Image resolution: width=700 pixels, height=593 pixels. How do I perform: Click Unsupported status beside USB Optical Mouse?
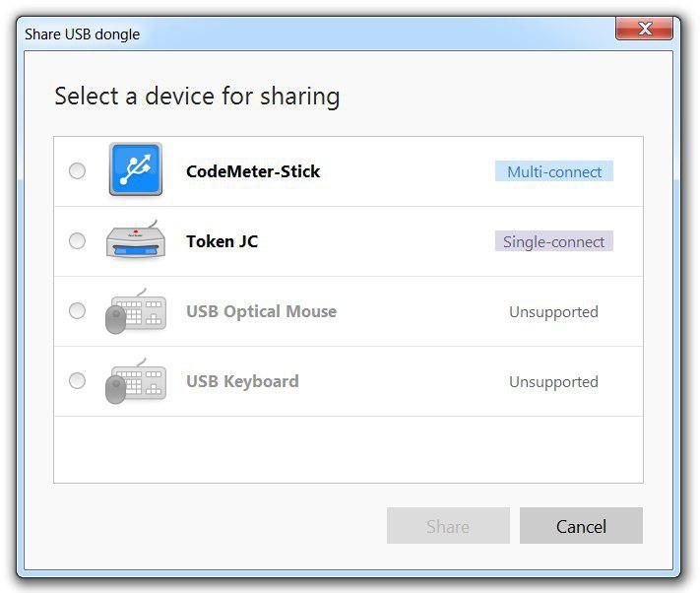[553, 312]
